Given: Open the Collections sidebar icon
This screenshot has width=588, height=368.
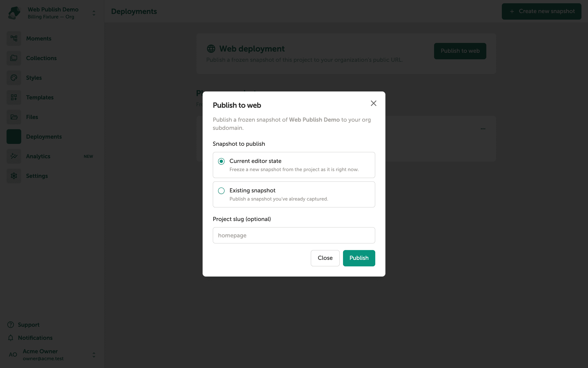Looking at the screenshot, I should [14, 58].
